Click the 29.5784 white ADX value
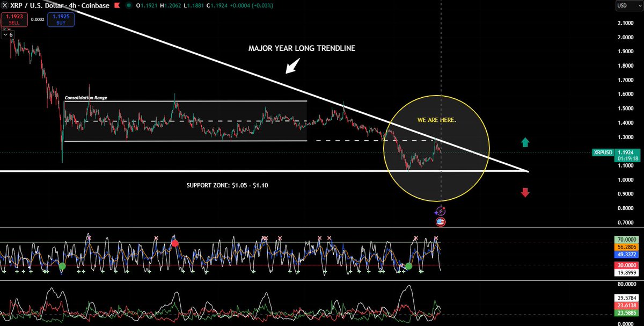 pos(627,297)
